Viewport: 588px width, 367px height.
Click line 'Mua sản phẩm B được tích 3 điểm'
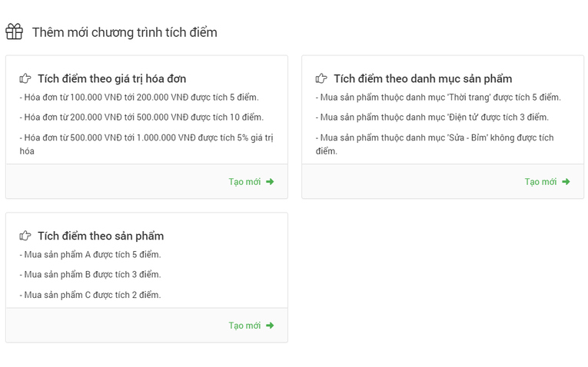(91, 275)
